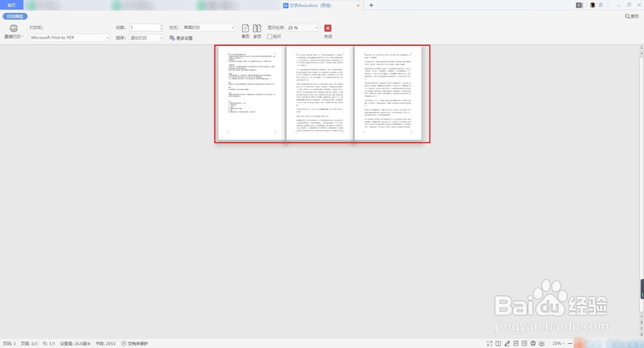Toggle eye protection mode icon

coord(542,343)
